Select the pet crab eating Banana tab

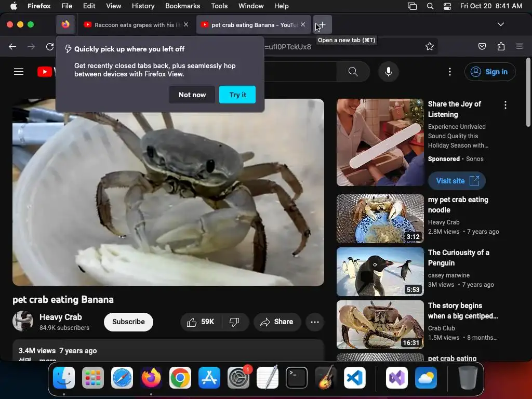[x=253, y=24]
